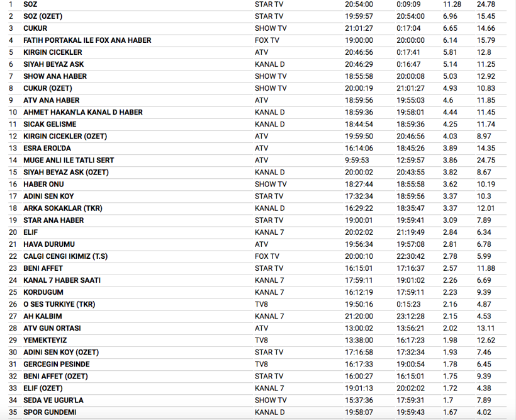Screen dimensions: 516x420
Task: Select the KANAL 7 HABER SAATI entry
Action: [x=62, y=280]
